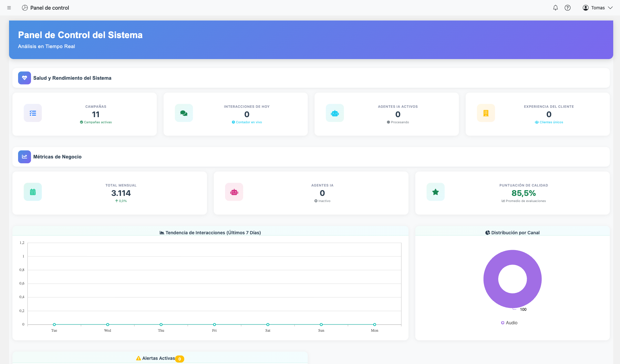Click the heart icon beside Salud y Rendimiento
Screen dimensions: 620x364
(x=25, y=78)
